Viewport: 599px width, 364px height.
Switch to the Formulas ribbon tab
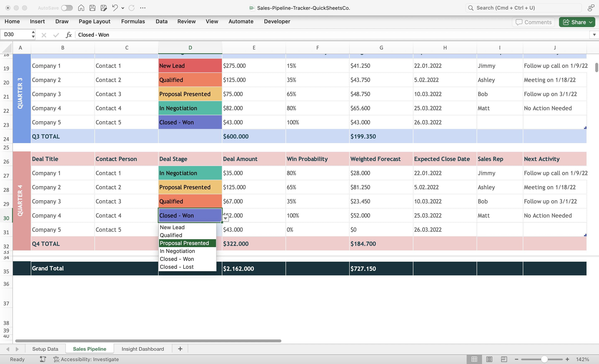click(x=133, y=21)
